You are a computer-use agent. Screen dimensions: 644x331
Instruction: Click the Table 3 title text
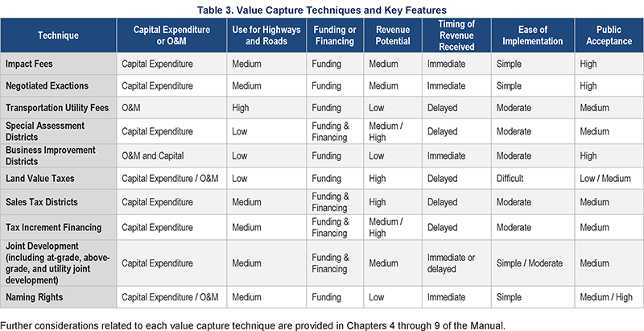point(321,10)
